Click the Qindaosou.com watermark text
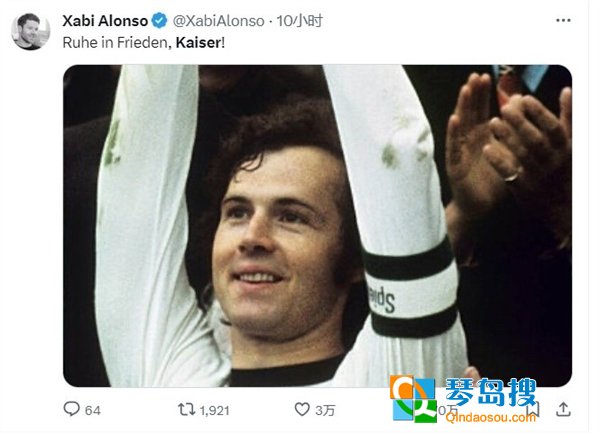Image resolution: width=600 pixels, height=433 pixels. (x=491, y=417)
